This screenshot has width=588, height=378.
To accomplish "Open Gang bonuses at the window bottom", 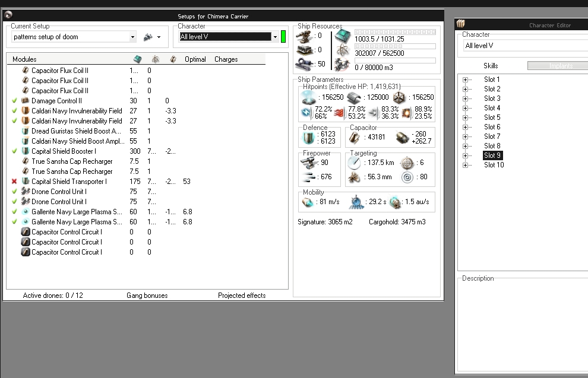I will pos(147,296).
